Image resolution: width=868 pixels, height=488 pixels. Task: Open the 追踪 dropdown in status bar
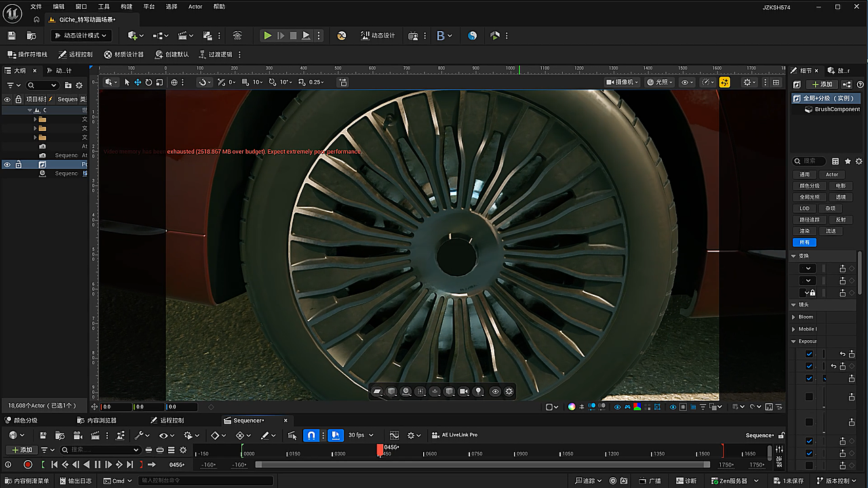pyautogui.click(x=587, y=481)
